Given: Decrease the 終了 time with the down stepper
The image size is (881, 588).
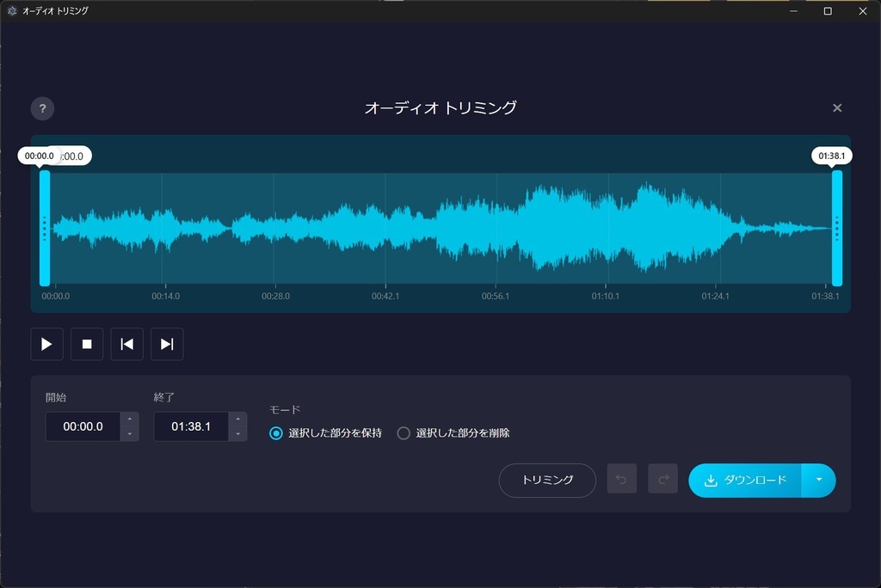Looking at the screenshot, I should pyautogui.click(x=237, y=432).
